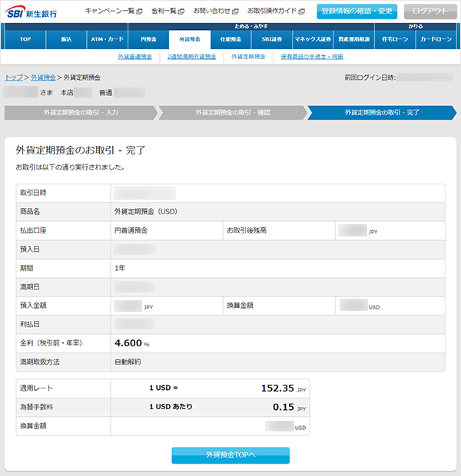Image resolution: width=461 pixels, height=476 pixels.
Task: Select the 振込 navigation tab
Action: click(65, 38)
